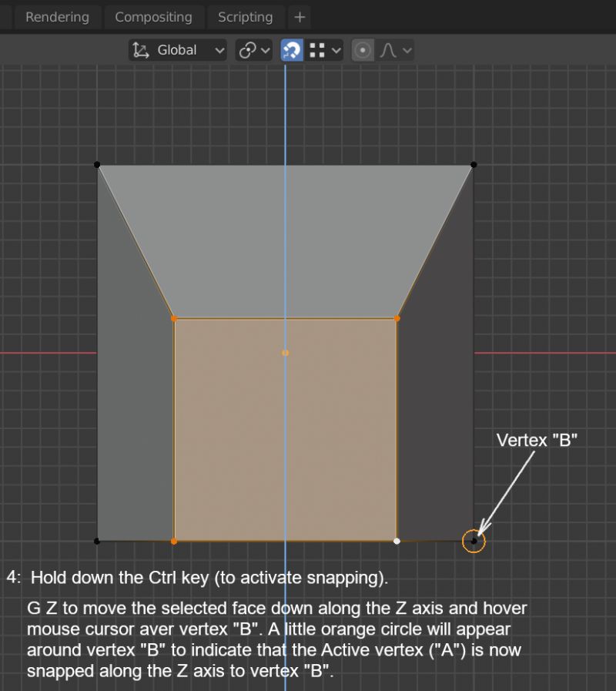Image resolution: width=616 pixels, height=691 pixels.
Task: Click the add workspace plus icon
Action: [300, 17]
